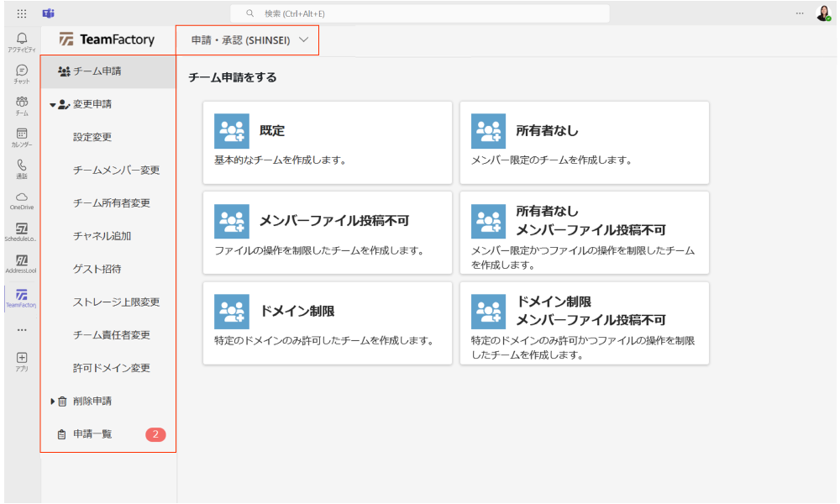The width and height of the screenshot is (840, 504).
Task: Collapse the 変更申請 tree section
Action: click(52, 105)
